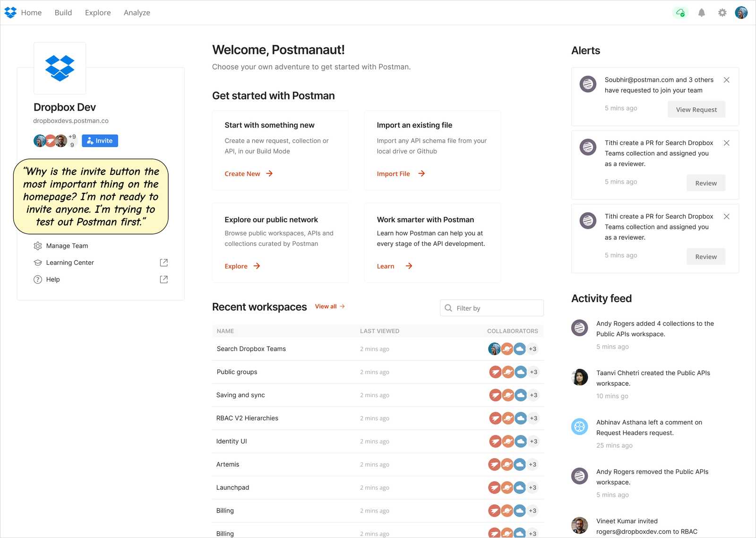The image size is (756, 538).
Task: Switch to the Explore tab
Action: click(98, 13)
